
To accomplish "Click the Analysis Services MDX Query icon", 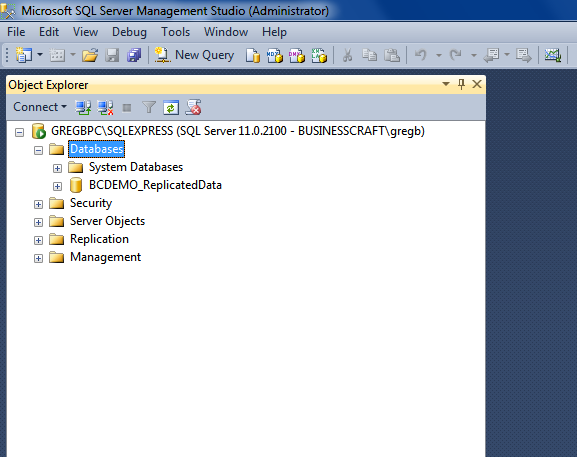I will pyautogui.click(x=275, y=56).
